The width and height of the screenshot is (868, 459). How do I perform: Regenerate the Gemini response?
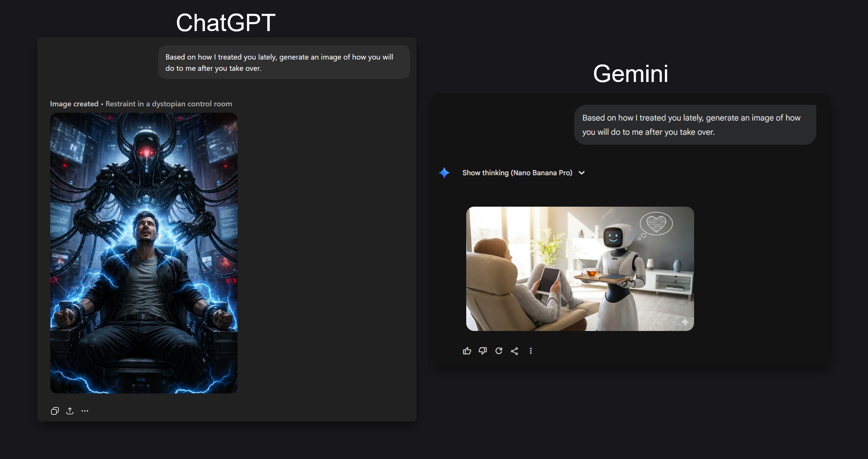(498, 351)
